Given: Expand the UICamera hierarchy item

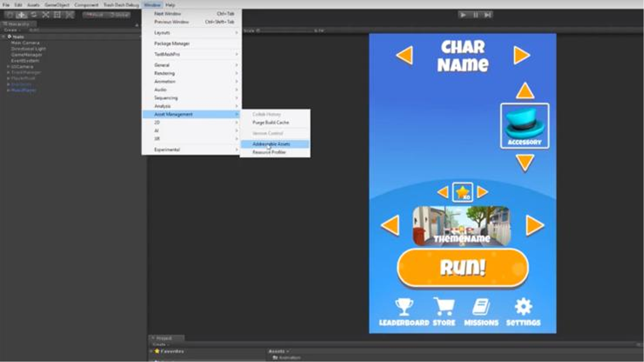Looking at the screenshot, I should tap(8, 67).
